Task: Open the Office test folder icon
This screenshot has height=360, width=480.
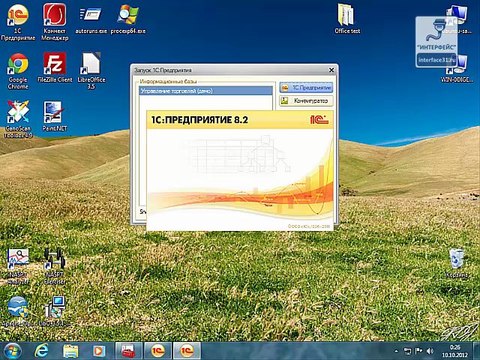Action: click(x=347, y=19)
